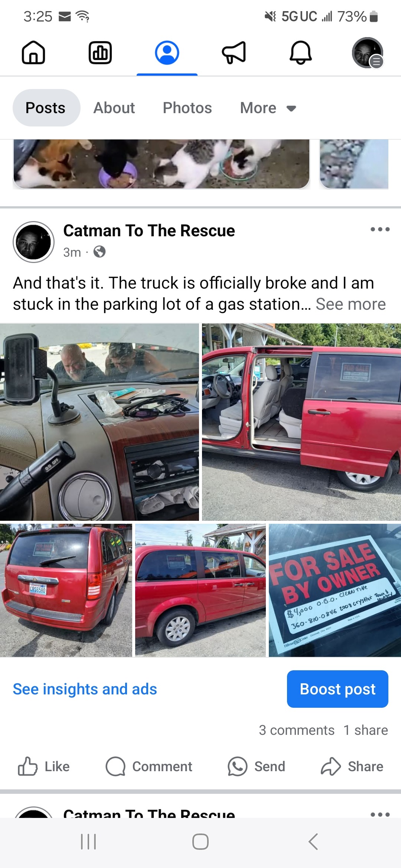
Task: Expand post text with See more
Action: pos(351,304)
